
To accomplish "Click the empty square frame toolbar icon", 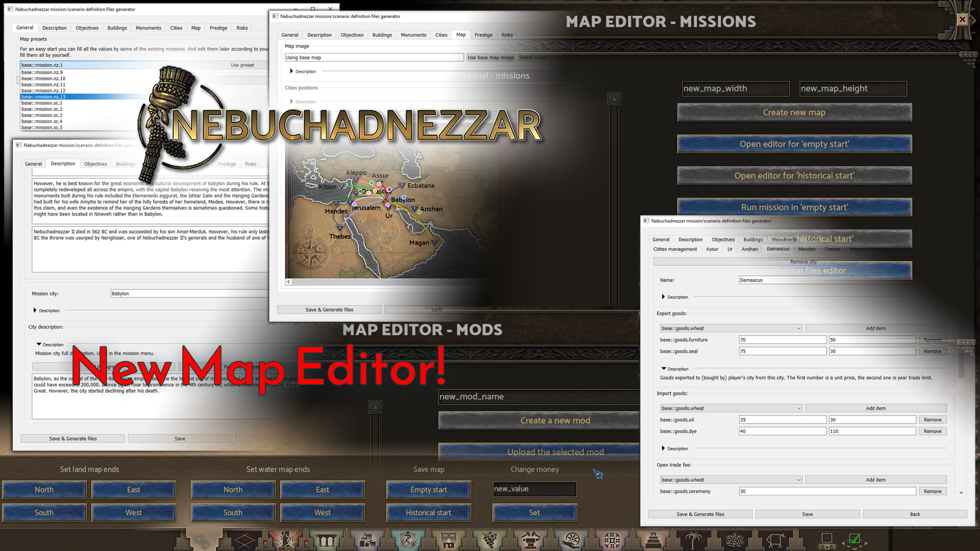I will pyautogui.click(x=827, y=540).
